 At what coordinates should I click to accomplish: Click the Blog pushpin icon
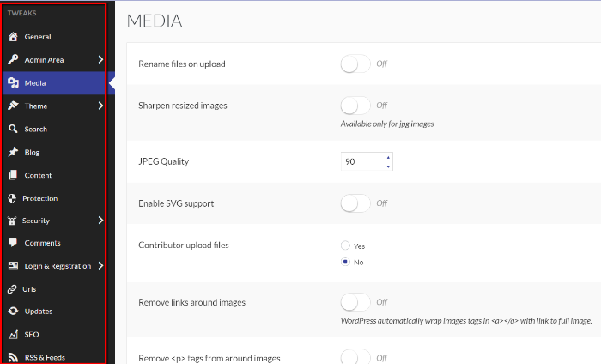pos(13,152)
